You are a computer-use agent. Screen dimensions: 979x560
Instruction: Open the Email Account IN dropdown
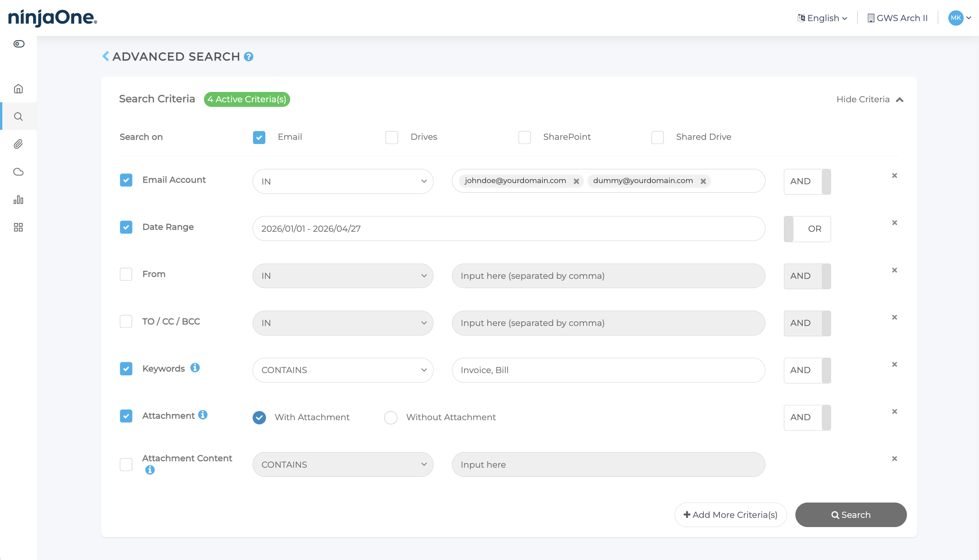tap(343, 181)
